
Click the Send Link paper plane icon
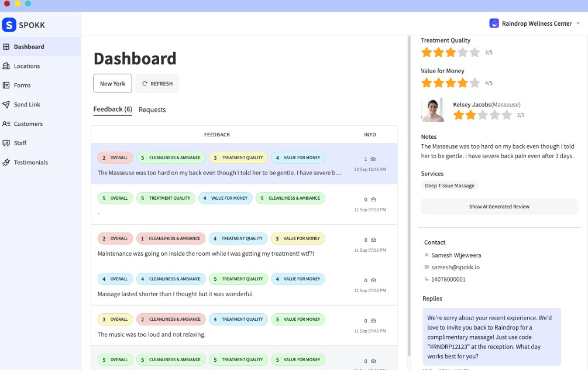coord(6,105)
